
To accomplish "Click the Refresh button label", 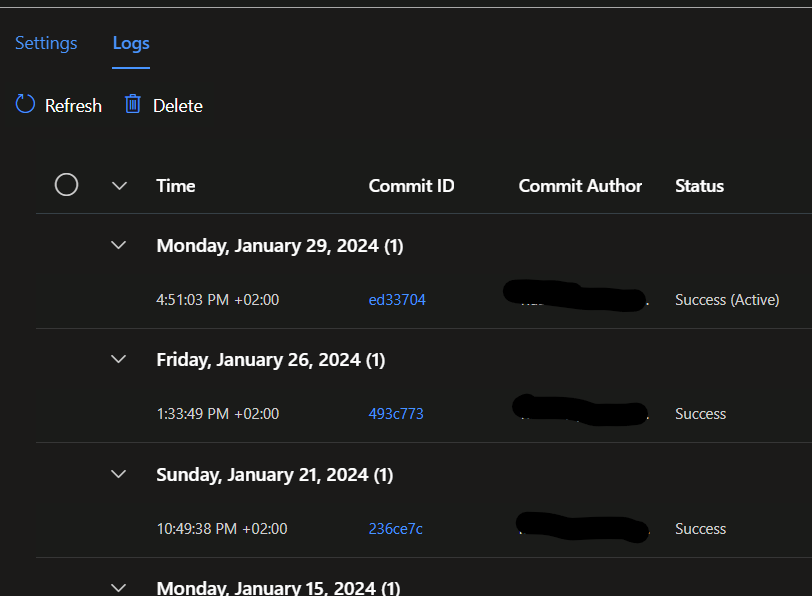I will [73, 106].
